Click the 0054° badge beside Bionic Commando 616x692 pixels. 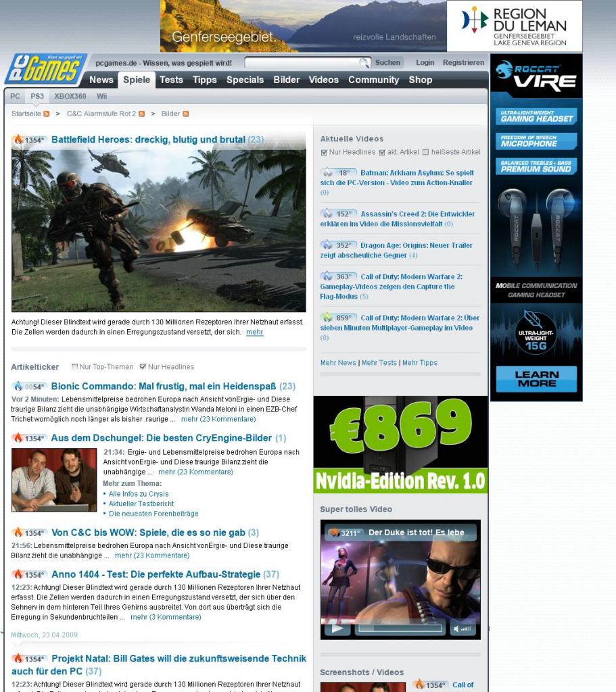[x=29, y=387]
